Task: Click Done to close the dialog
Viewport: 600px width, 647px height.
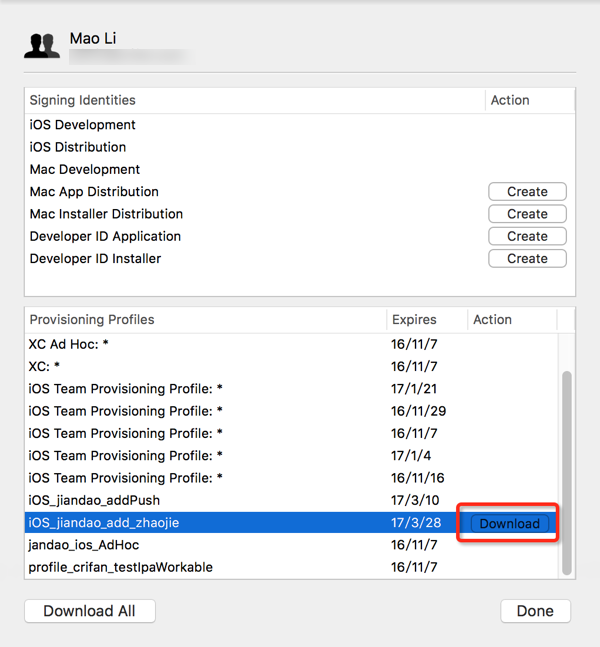Action: (x=535, y=611)
